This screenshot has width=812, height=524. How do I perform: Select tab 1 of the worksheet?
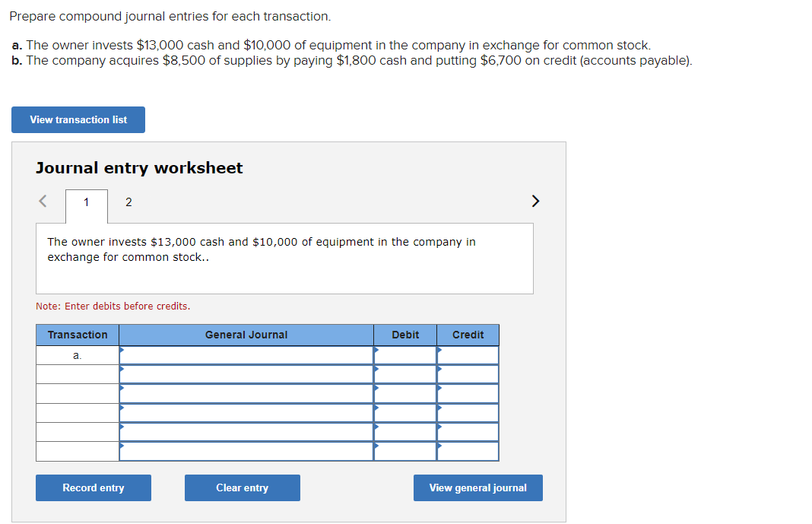86,202
